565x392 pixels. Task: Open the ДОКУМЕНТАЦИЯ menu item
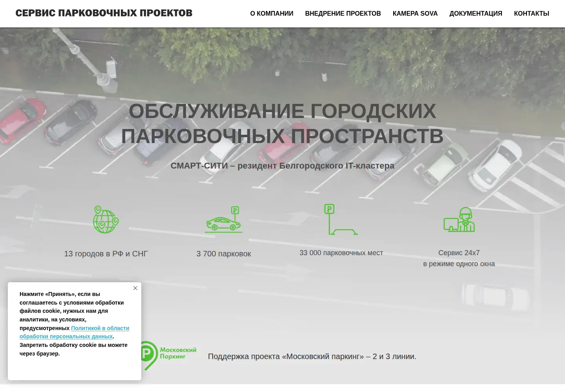tap(476, 14)
